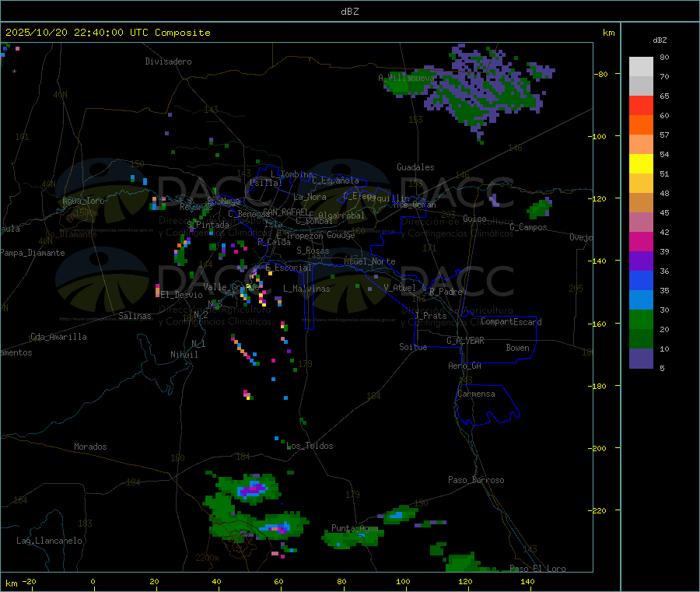Select the yellow 51-54 dBZ color band

(641, 164)
